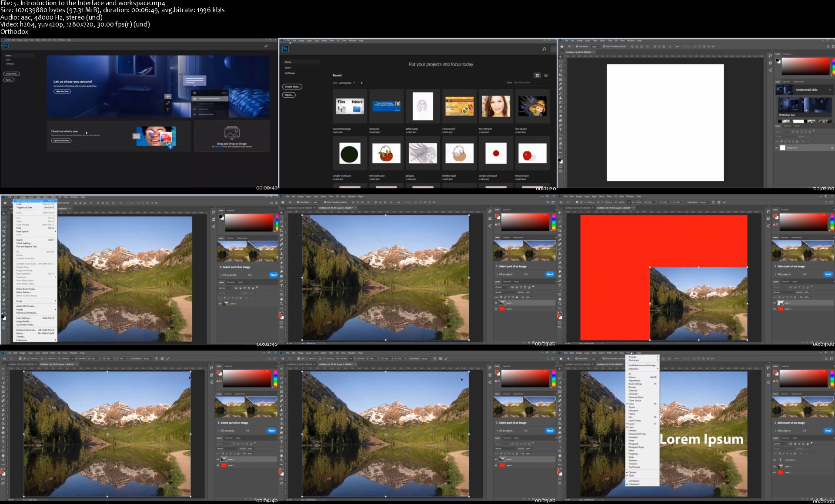835x504 pixels.
Task: Click the list view icon above recent files
Action: click(546, 75)
